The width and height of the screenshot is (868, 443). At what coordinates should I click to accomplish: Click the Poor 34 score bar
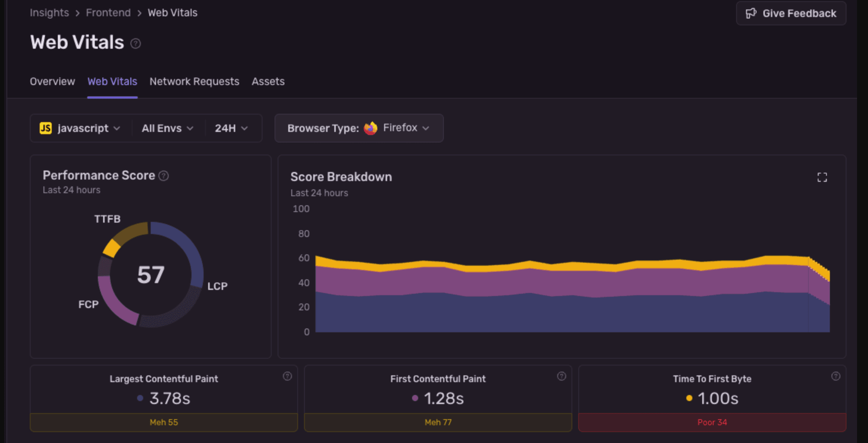tap(712, 422)
